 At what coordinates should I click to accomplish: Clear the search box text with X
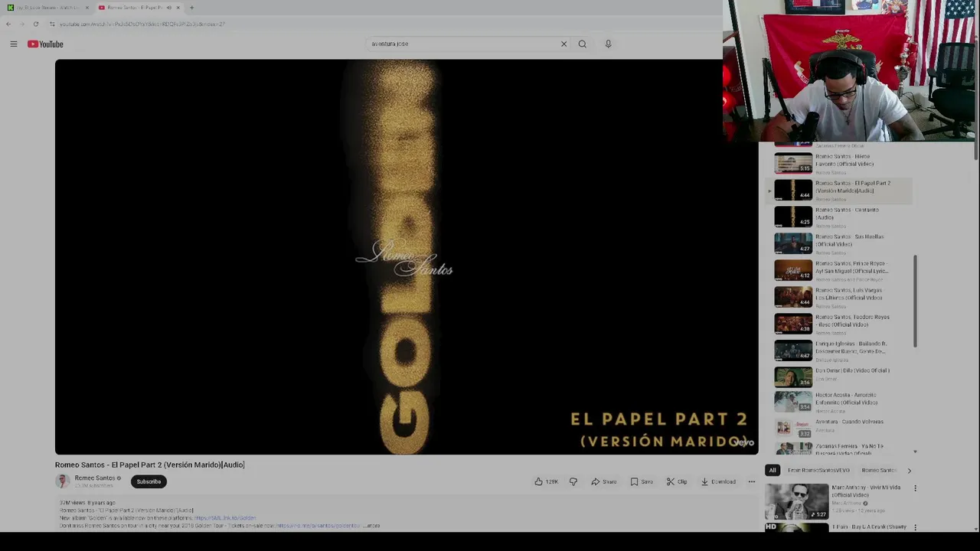tap(563, 44)
